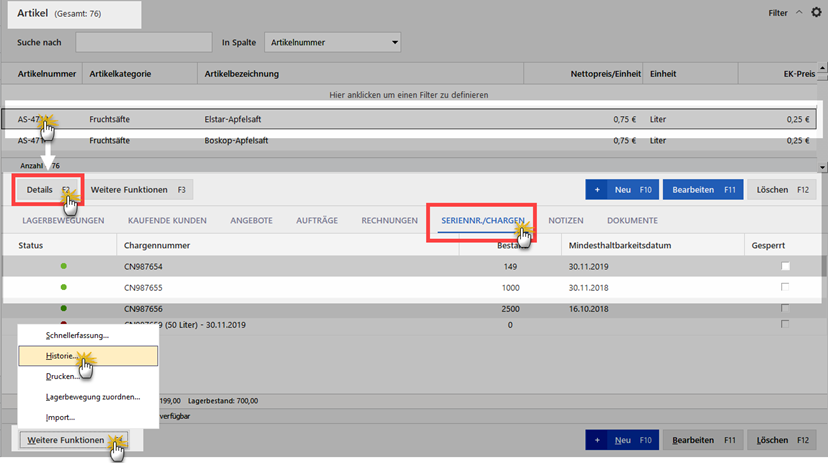Toggle Gesperrt checkbox for the 0-stock row
This screenshot has width=828, height=463.
pos(785,324)
